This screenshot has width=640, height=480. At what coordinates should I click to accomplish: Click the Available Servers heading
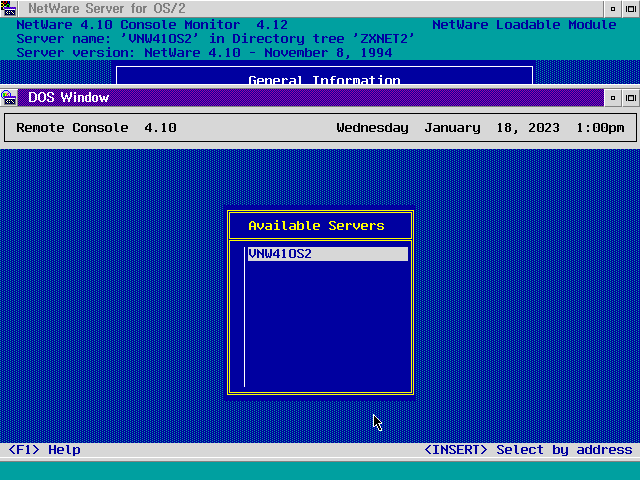(x=316, y=225)
